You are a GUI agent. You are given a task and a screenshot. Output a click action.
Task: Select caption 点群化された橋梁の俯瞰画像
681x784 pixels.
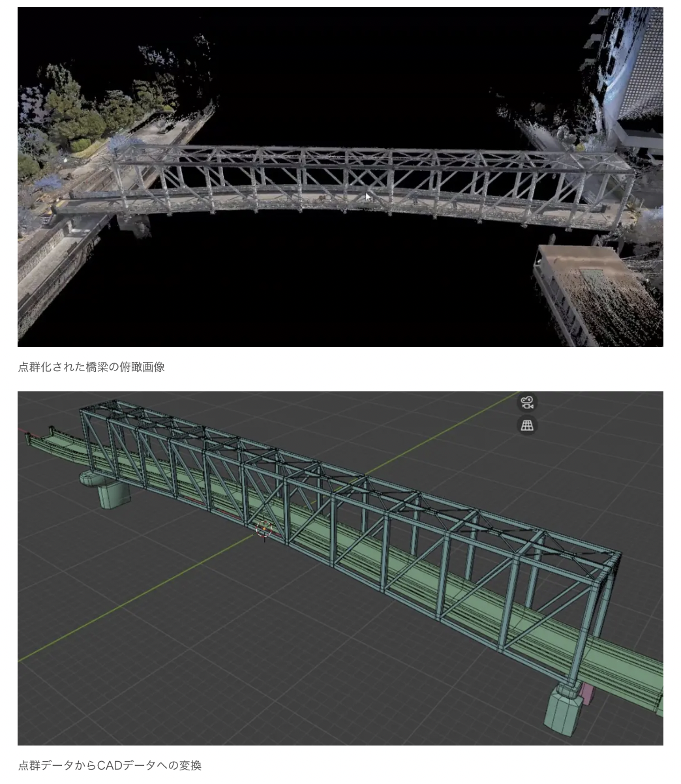91,367
